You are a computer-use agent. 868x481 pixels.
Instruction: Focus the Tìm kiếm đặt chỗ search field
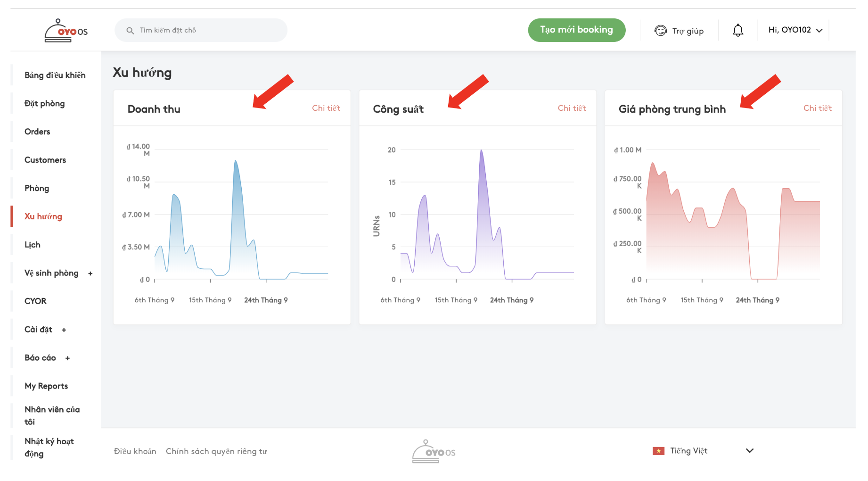pos(201,30)
